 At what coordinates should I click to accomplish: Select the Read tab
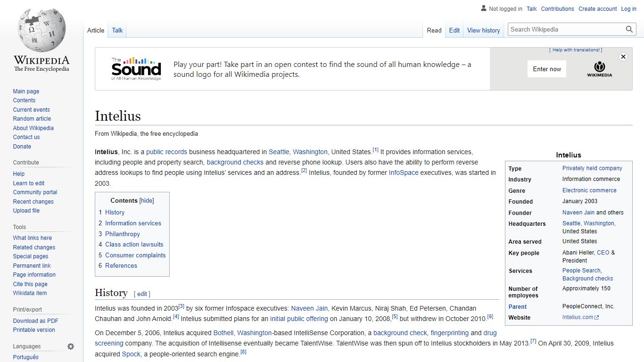(x=434, y=30)
